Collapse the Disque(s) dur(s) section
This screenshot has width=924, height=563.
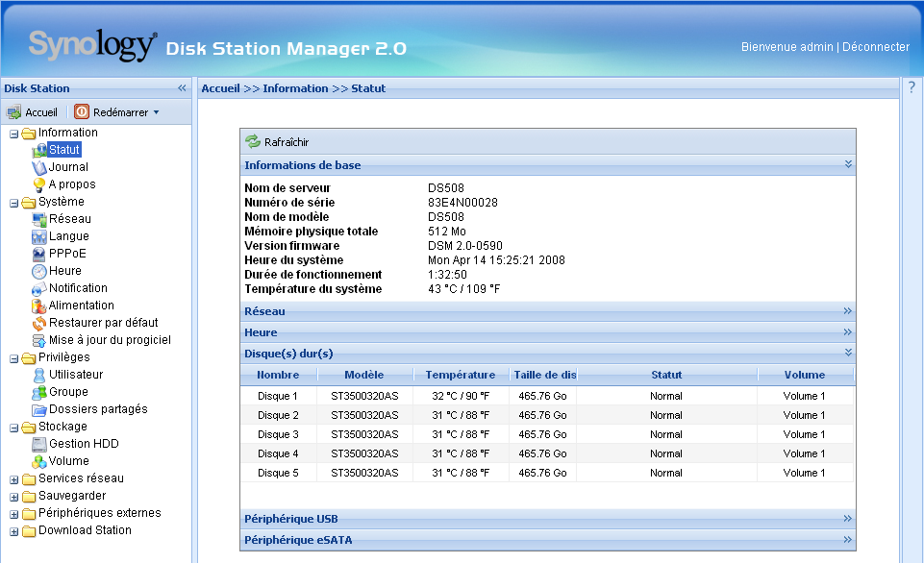[848, 353]
